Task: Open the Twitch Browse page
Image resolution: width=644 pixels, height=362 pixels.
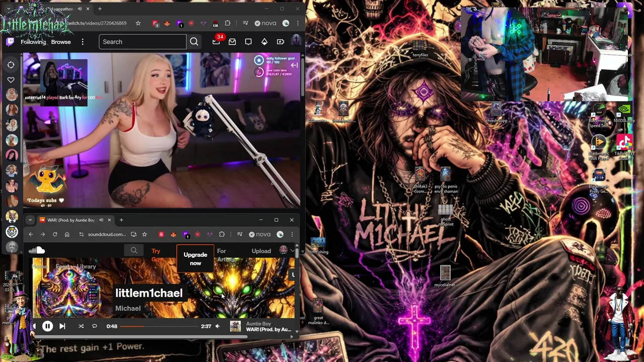Action: (61, 42)
